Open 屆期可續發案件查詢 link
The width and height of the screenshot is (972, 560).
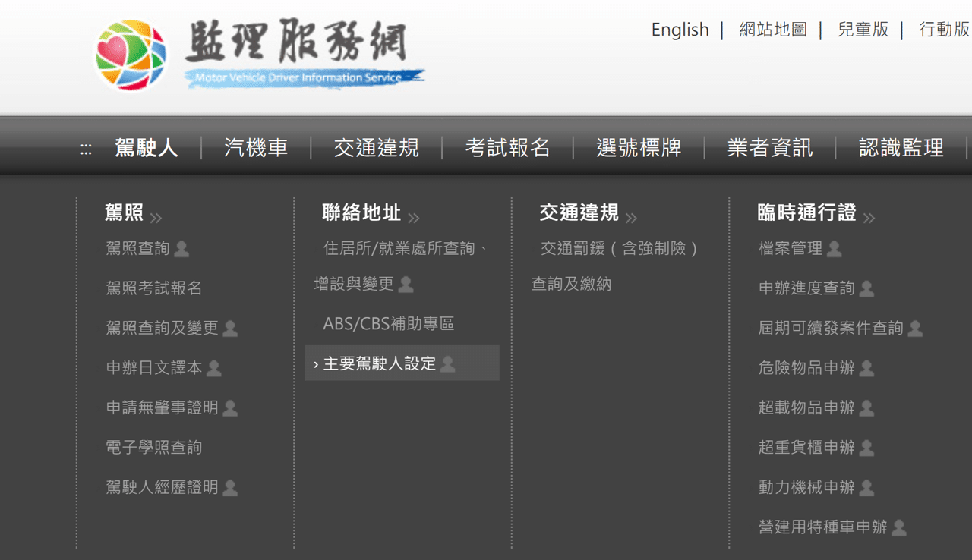click(831, 328)
